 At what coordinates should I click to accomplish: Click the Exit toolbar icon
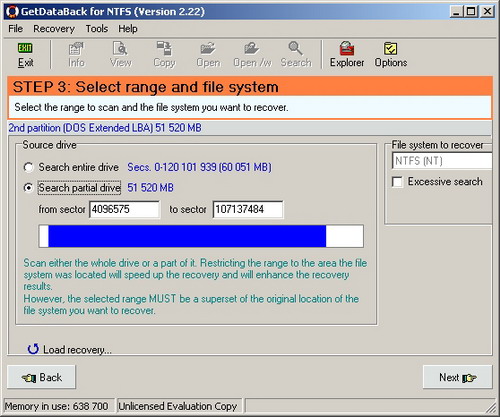[25, 55]
